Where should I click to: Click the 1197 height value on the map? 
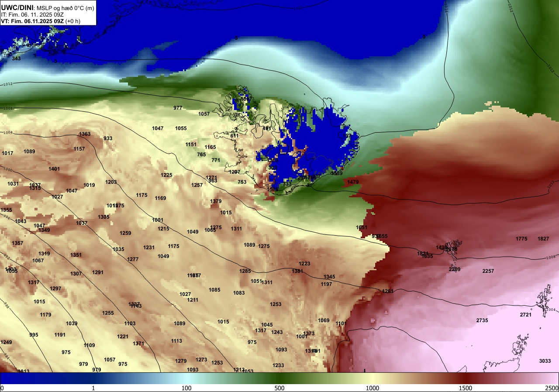tap(326, 284)
